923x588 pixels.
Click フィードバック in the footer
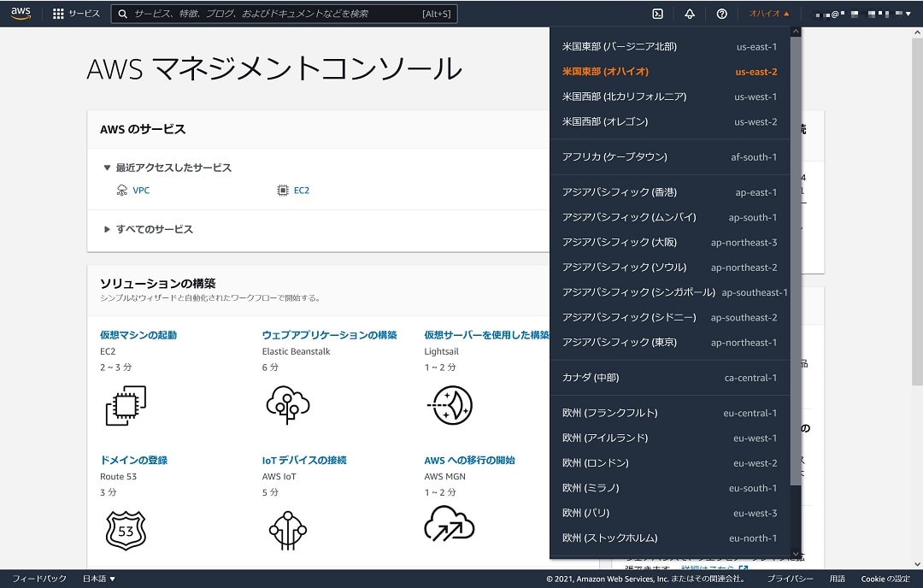point(39,579)
